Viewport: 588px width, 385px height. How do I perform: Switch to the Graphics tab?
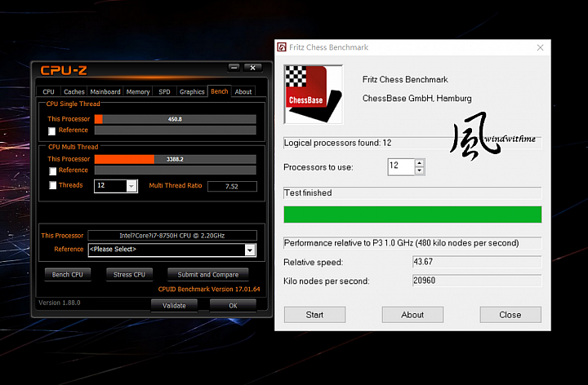tap(192, 91)
